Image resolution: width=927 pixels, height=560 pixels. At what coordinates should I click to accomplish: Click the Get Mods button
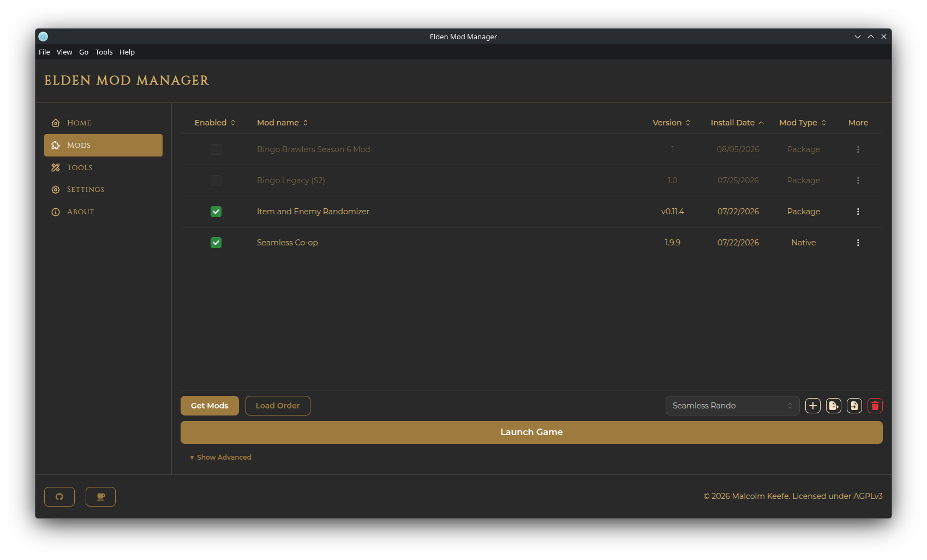coord(210,406)
